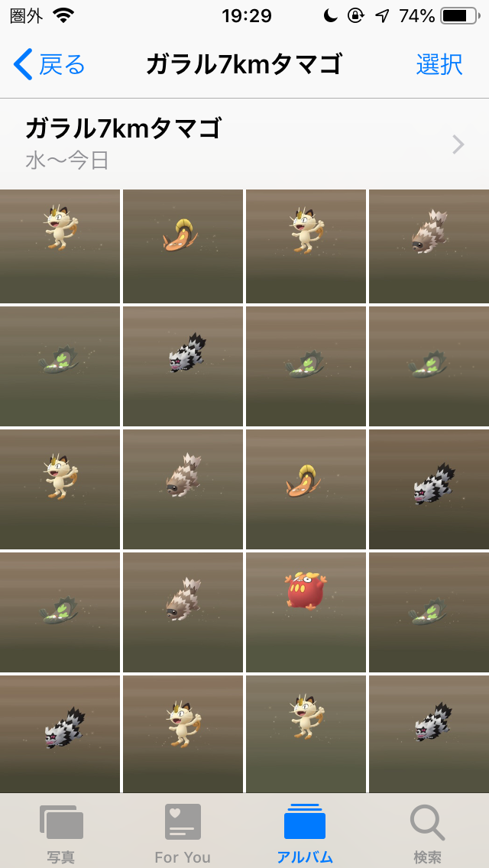
Task: Open first-row orange Farfetch'd photo
Action: coord(183,246)
